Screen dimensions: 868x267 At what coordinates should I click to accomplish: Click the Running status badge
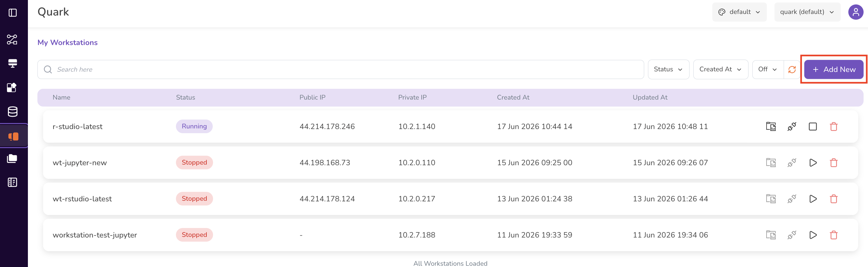[194, 127]
